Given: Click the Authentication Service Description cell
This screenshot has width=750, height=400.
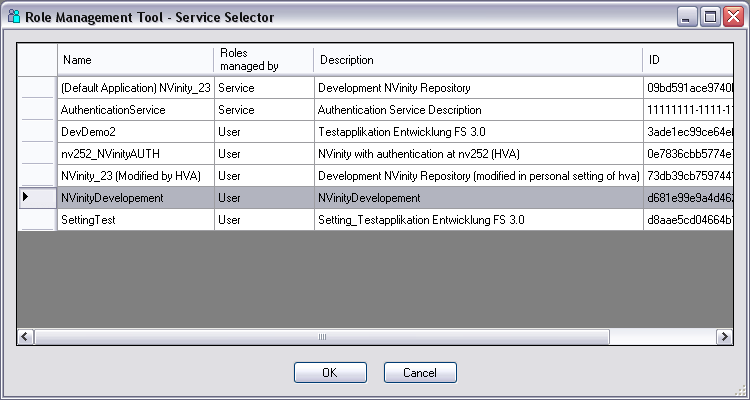Looking at the screenshot, I should [x=400, y=110].
